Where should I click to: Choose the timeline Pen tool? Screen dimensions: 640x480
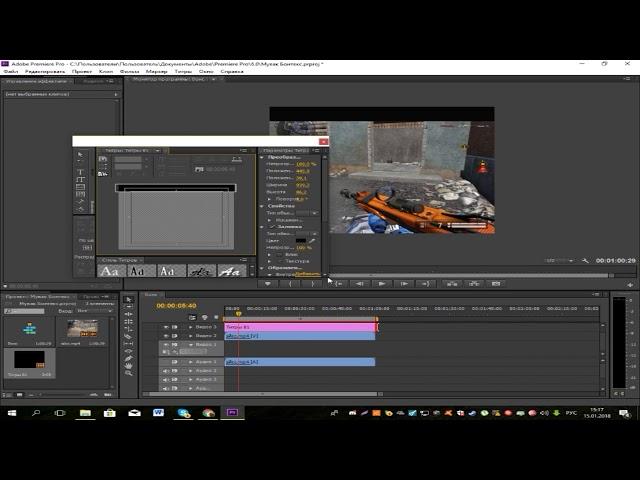click(x=129, y=358)
